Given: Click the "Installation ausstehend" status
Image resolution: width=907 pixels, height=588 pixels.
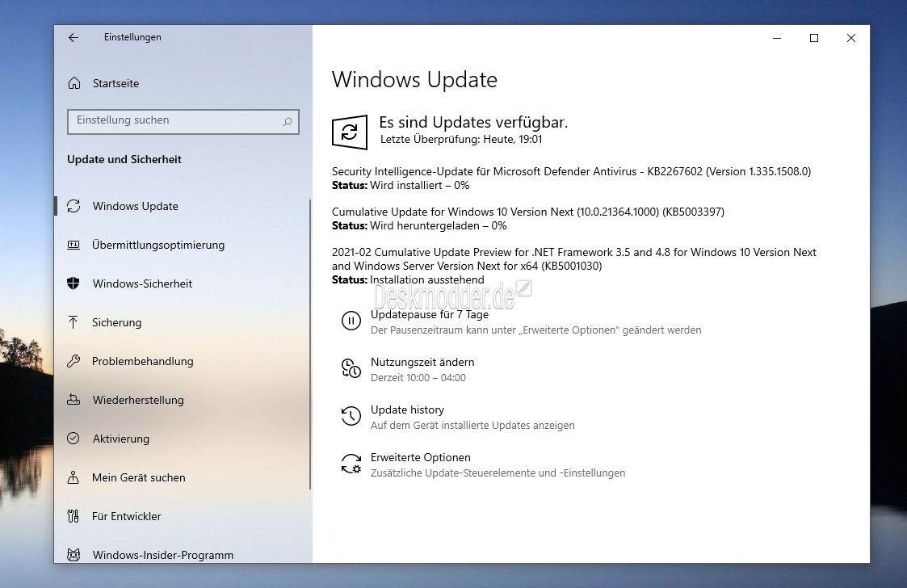Looking at the screenshot, I should (x=427, y=279).
